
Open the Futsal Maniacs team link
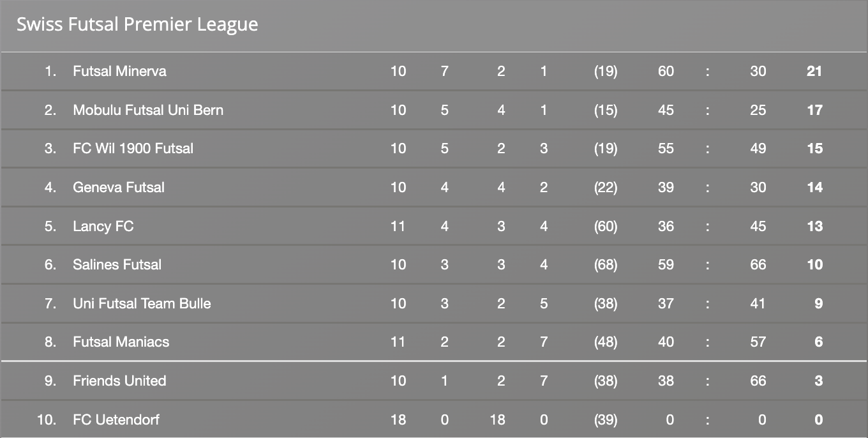121,342
